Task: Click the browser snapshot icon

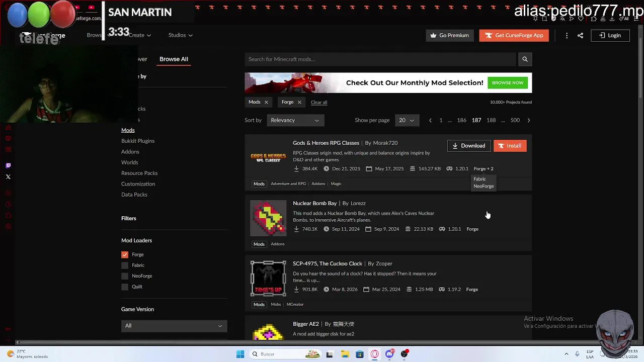Action: [x=544, y=19]
